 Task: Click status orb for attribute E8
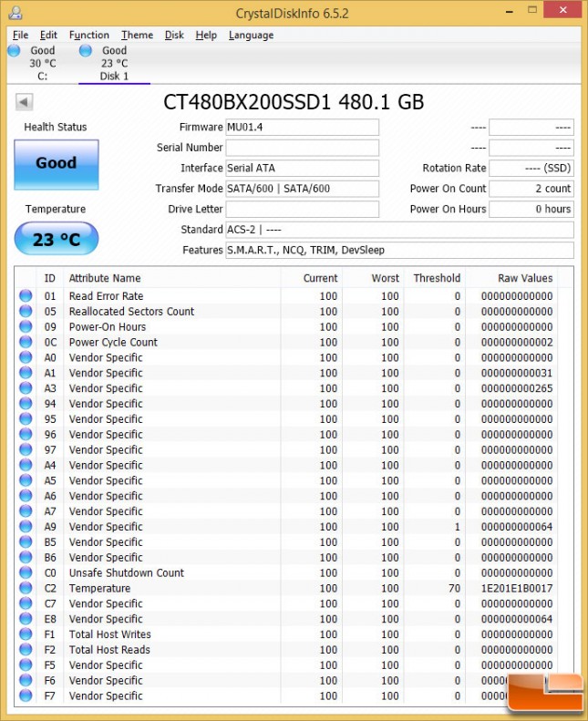pyautogui.click(x=26, y=619)
